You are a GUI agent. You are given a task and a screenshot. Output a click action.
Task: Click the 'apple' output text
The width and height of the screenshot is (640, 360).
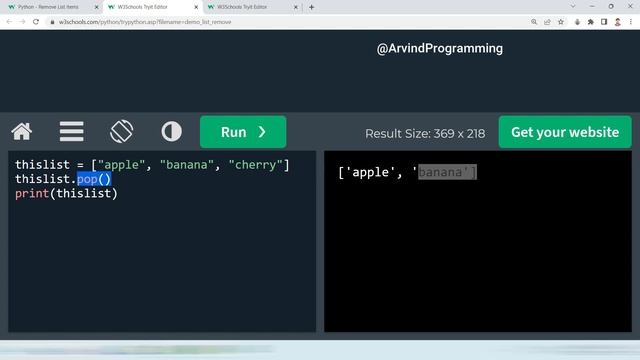coord(370,172)
